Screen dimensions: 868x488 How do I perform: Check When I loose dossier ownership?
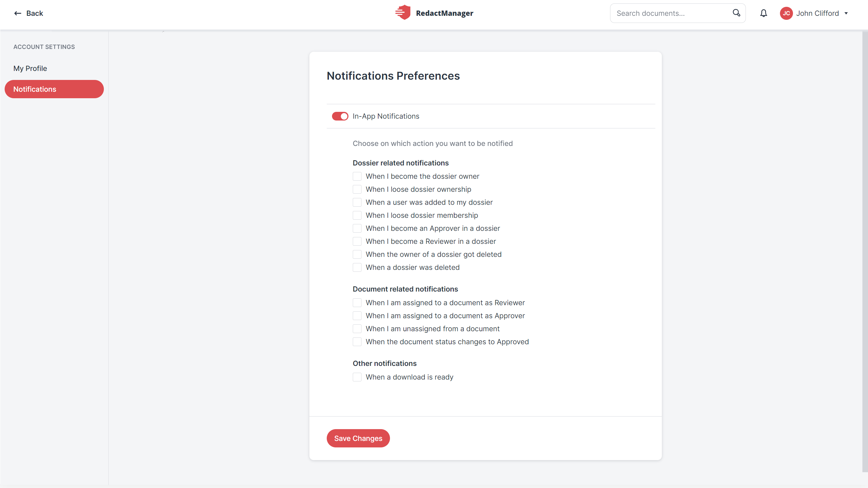(357, 189)
